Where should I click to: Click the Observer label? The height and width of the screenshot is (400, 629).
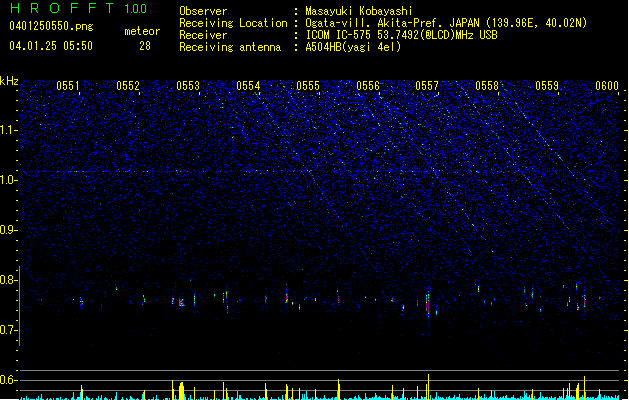203,11
